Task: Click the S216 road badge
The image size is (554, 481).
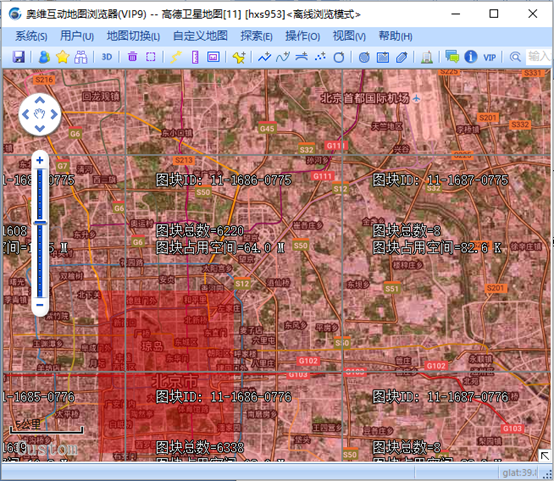Action: click(x=44, y=80)
